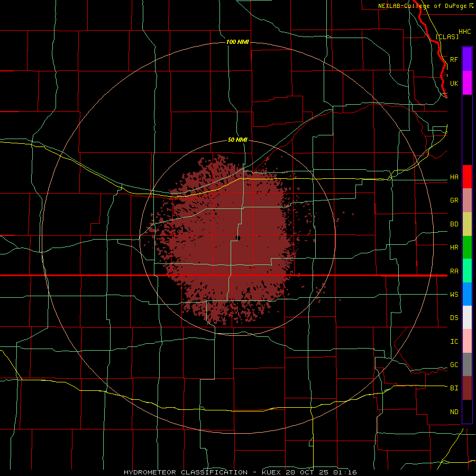This screenshot has width=476, height=476.
Task: Click the [CLAS] units label
Action: (x=447, y=36)
